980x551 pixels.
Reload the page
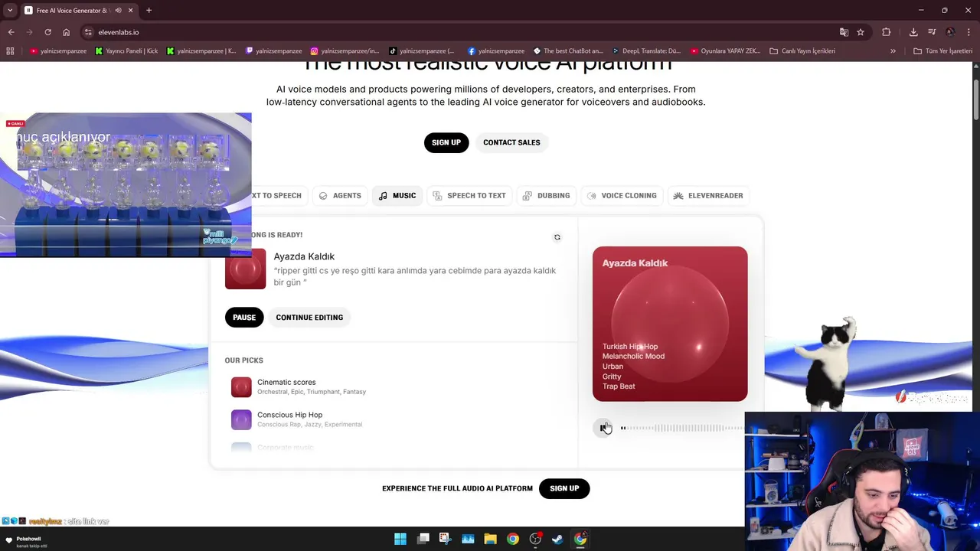click(47, 32)
